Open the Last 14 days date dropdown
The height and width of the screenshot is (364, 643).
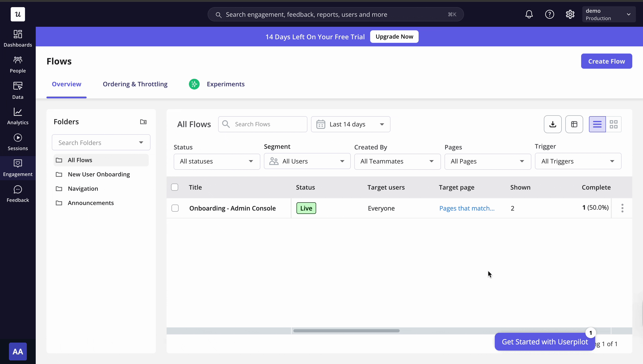pos(350,124)
